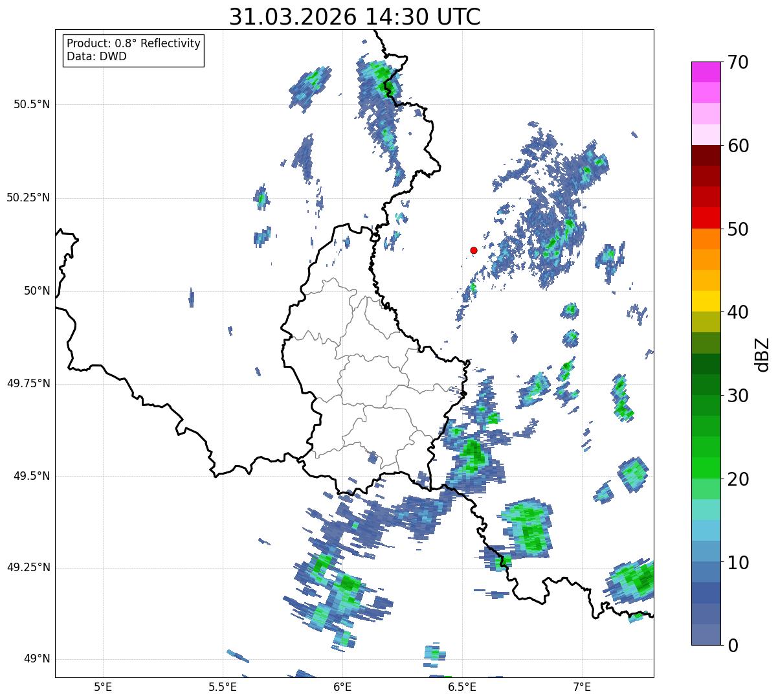Image resolution: width=778 pixels, height=700 pixels.
Task: Click the 5°E longitude label
Action: [103, 686]
